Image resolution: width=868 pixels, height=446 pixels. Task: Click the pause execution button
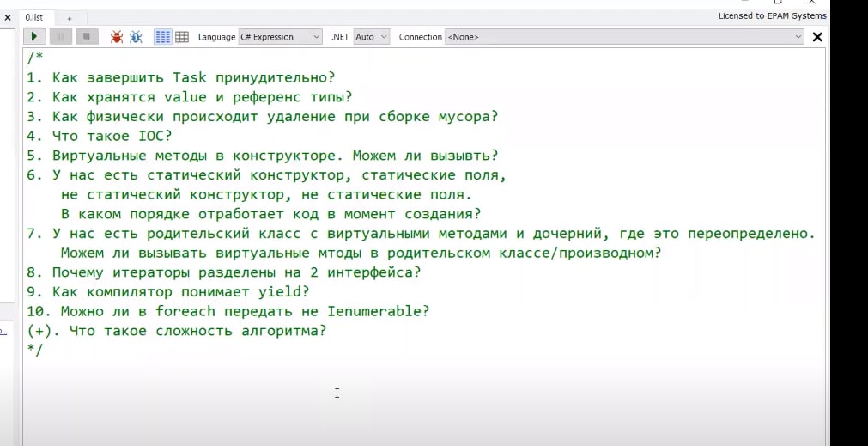click(61, 37)
